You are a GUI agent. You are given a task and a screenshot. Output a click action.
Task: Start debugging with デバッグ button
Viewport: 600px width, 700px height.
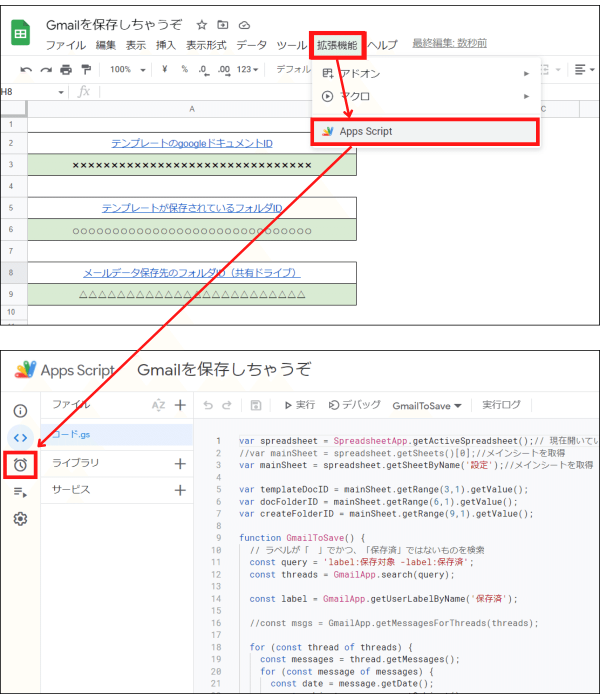pyautogui.click(x=354, y=405)
